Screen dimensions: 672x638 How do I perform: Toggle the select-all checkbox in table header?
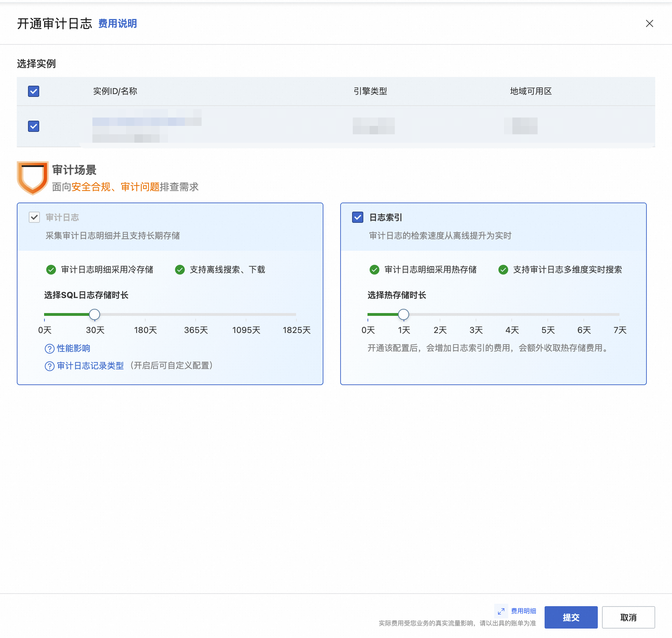click(x=34, y=91)
